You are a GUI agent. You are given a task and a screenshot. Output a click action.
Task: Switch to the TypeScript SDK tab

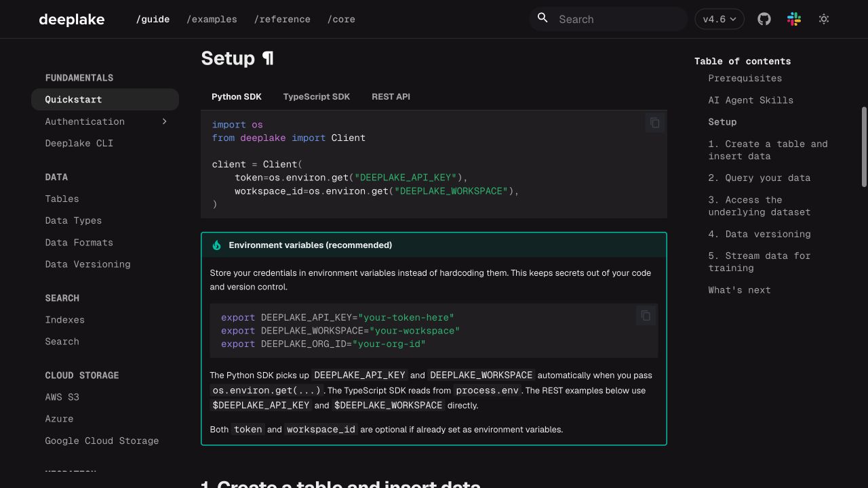point(316,96)
